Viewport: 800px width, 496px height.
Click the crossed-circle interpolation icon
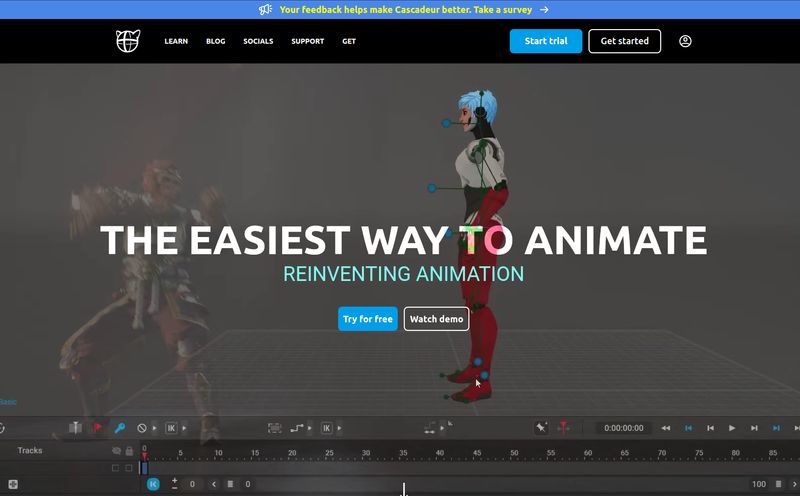pyautogui.click(x=142, y=428)
